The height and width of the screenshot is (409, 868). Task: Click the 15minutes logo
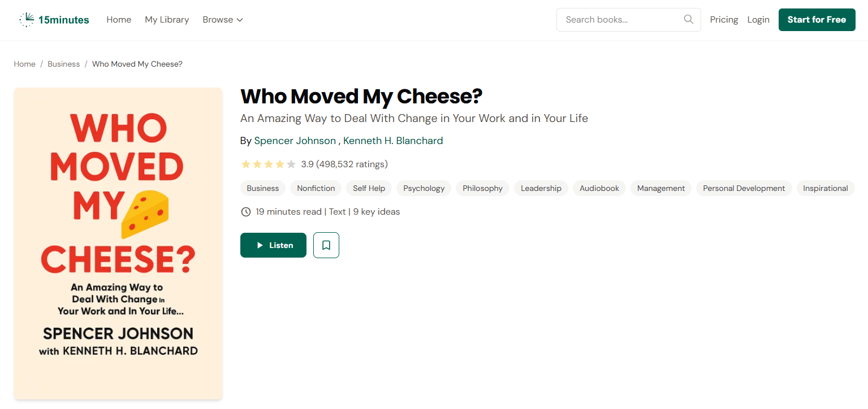pyautogui.click(x=54, y=20)
